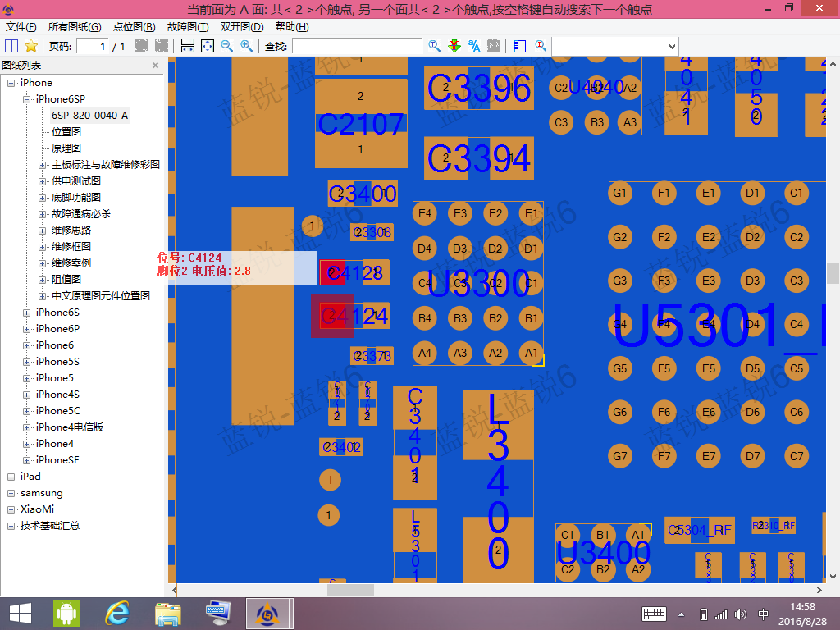This screenshot has width=840, height=630.
Task: Click the fit-whole-page toolbar icon
Action: click(208, 47)
